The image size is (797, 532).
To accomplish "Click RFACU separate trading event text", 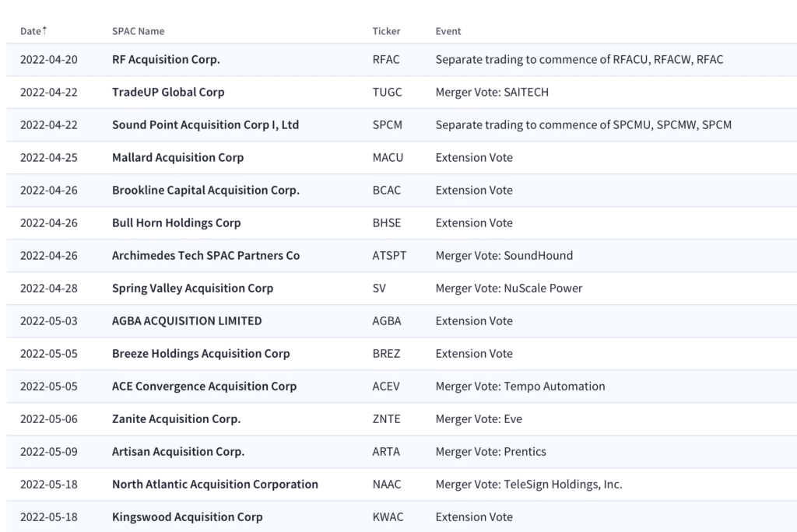I will tap(579, 59).
